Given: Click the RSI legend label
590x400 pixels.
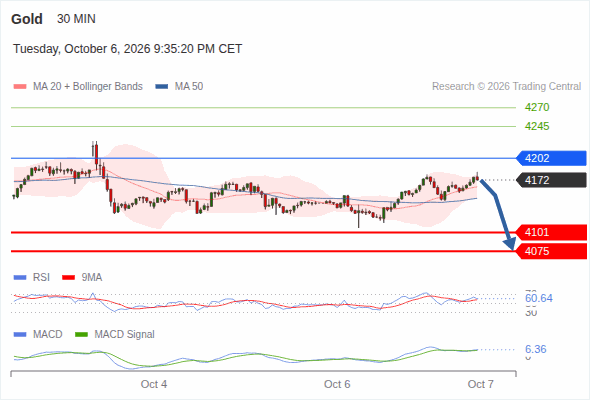Looking at the screenshot, I should (41, 278).
